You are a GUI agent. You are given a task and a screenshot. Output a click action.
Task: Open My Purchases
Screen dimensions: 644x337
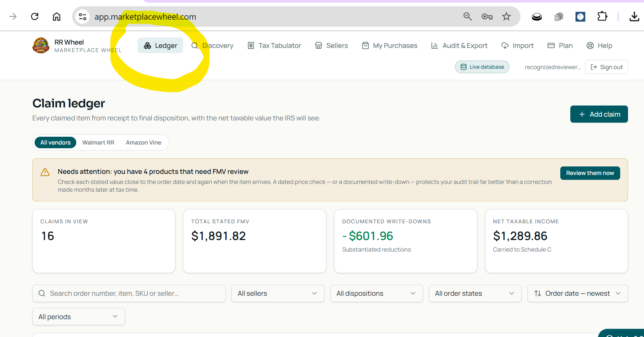tap(390, 45)
